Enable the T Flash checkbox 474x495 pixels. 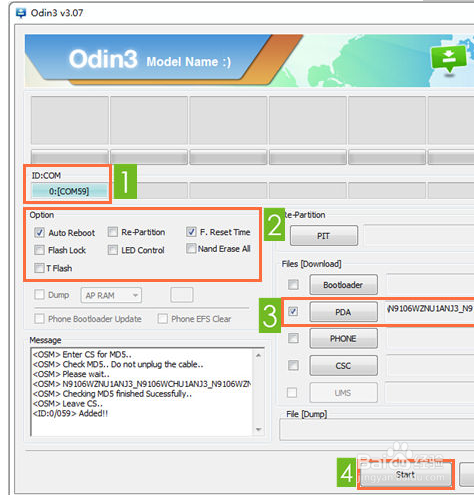[39, 268]
